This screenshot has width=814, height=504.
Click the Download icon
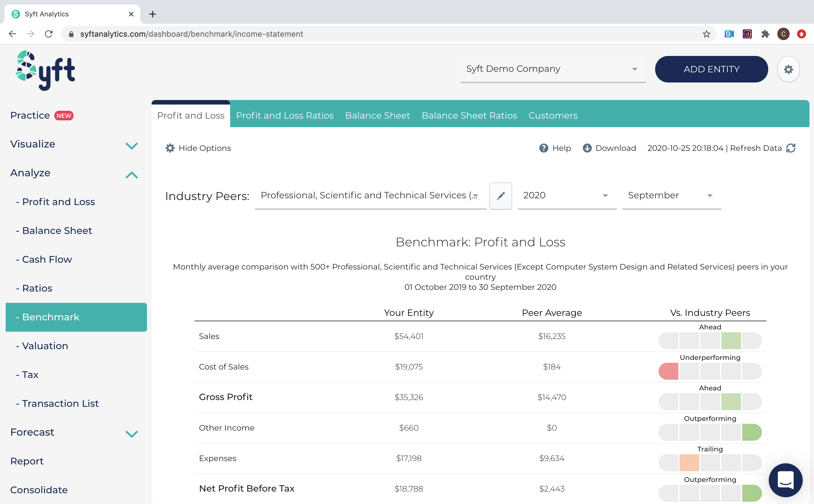pyautogui.click(x=587, y=148)
